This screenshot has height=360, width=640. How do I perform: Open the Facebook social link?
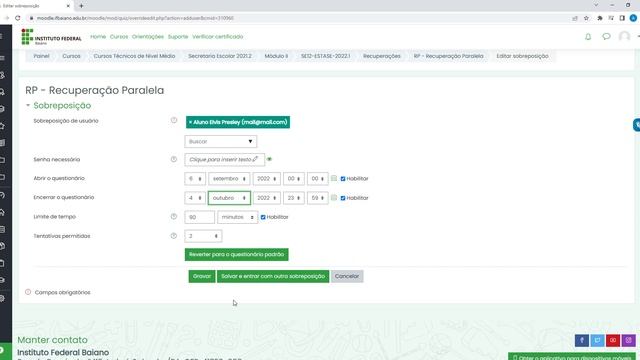582,340
